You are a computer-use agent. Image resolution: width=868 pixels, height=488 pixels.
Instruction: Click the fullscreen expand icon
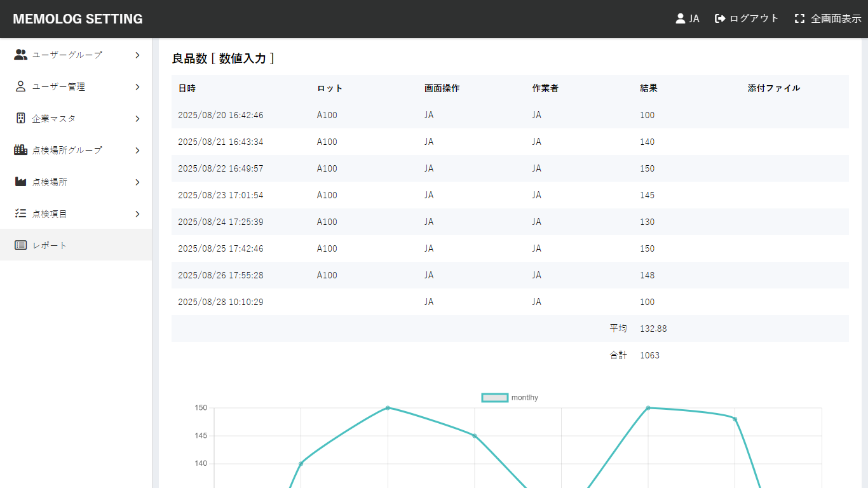[x=799, y=19]
